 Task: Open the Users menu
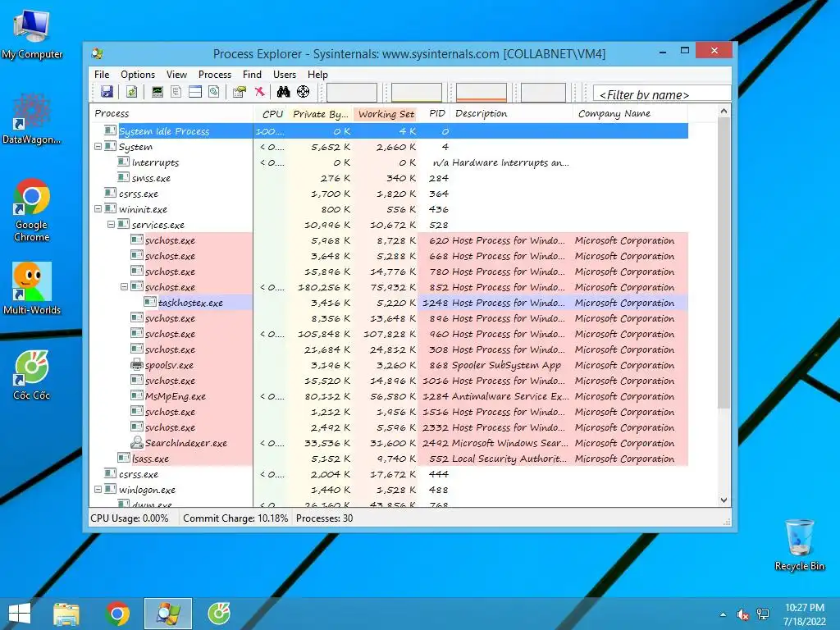tap(285, 75)
